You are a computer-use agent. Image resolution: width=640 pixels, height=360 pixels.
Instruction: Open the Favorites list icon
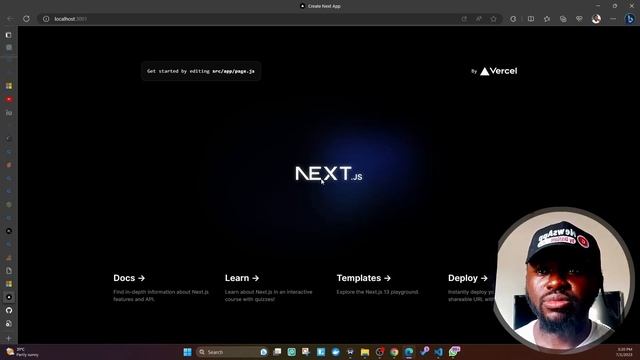(547, 19)
